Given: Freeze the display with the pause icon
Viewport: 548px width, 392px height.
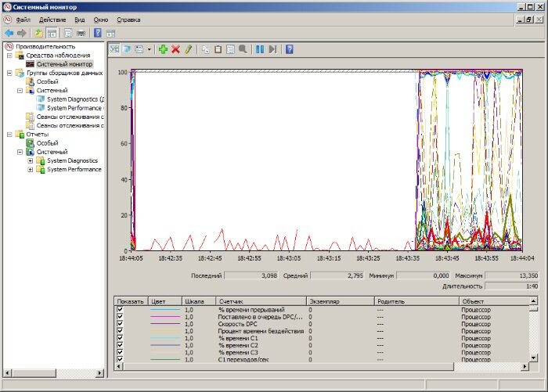Looking at the screenshot, I should coord(260,49).
